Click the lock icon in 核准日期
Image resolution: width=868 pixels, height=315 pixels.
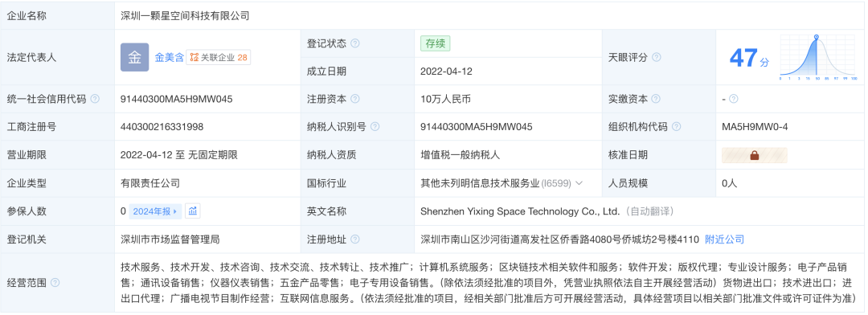[x=755, y=156]
